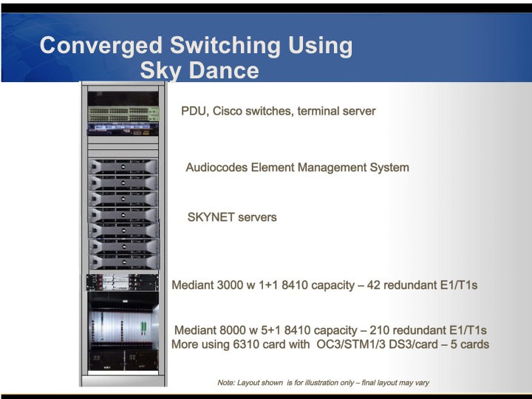Select the 'Mediant 3000 w 1+1 8410 capacity' line

tap(324, 285)
